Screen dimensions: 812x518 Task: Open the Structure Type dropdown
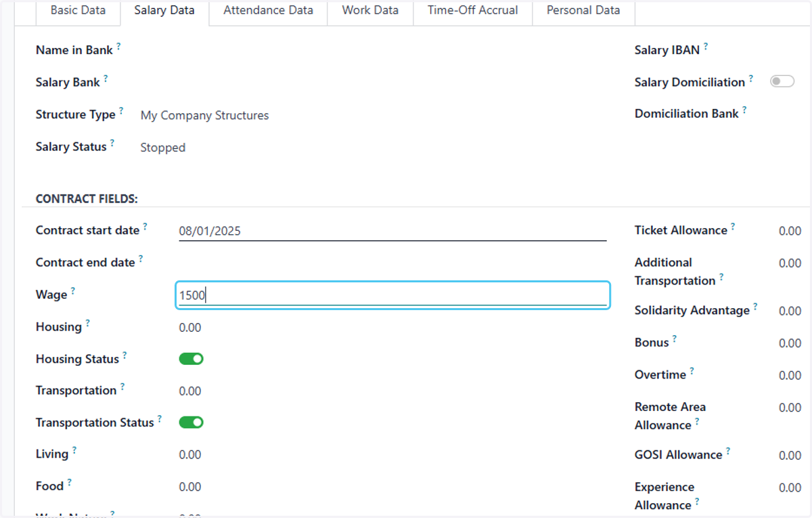coord(204,115)
